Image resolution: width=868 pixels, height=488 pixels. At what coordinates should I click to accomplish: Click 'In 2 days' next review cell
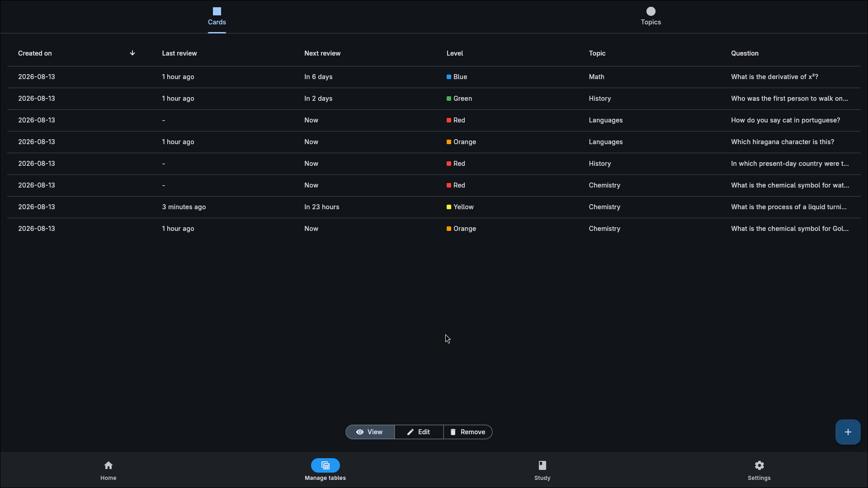pyautogui.click(x=318, y=99)
